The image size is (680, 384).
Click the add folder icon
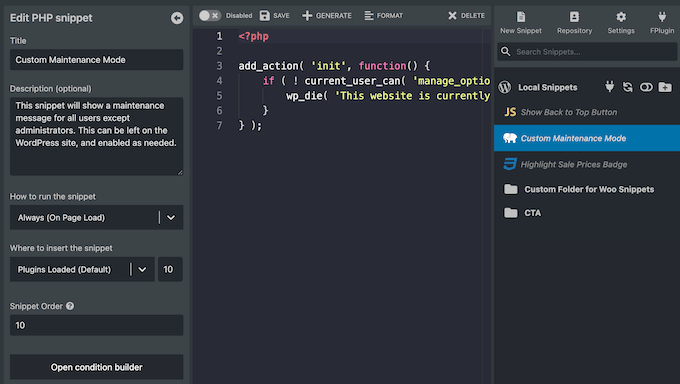tap(665, 87)
